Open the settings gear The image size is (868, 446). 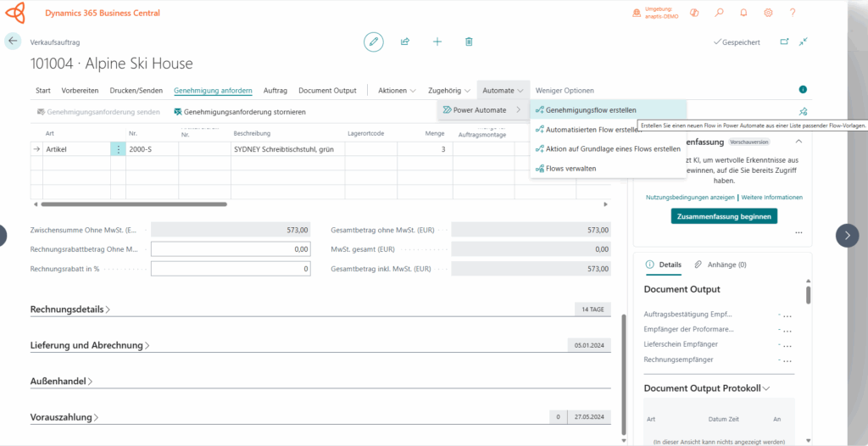point(768,12)
